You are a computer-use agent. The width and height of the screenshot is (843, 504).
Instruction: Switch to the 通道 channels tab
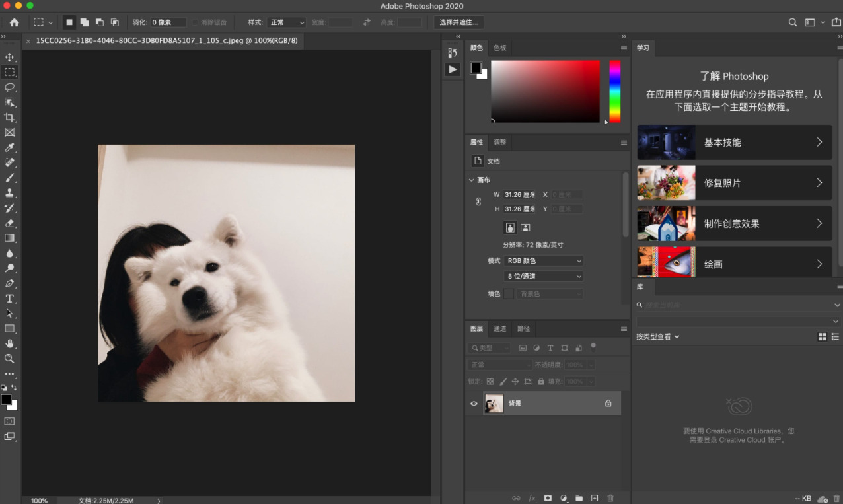(500, 328)
